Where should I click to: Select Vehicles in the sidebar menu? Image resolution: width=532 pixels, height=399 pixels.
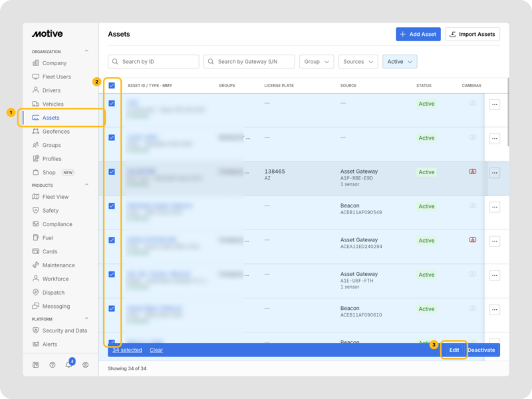[x=53, y=104]
